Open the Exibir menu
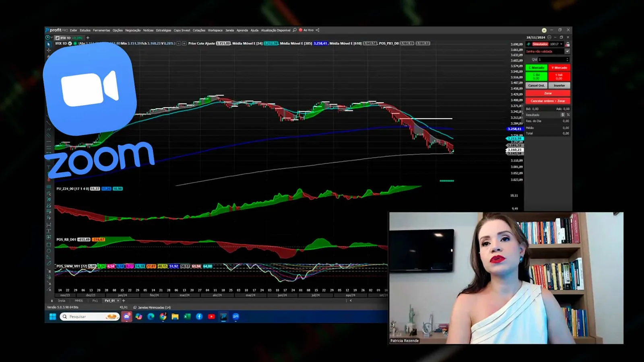Image resolution: width=644 pixels, height=362 pixels. pos(73,30)
